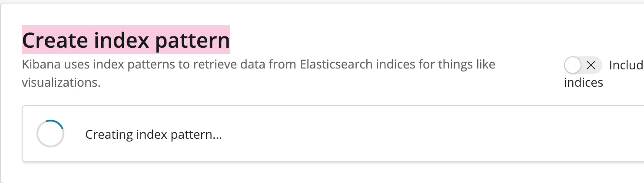Click the blue arc of the spinner
Viewport: 644px width, 183px height.
(57, 123)
